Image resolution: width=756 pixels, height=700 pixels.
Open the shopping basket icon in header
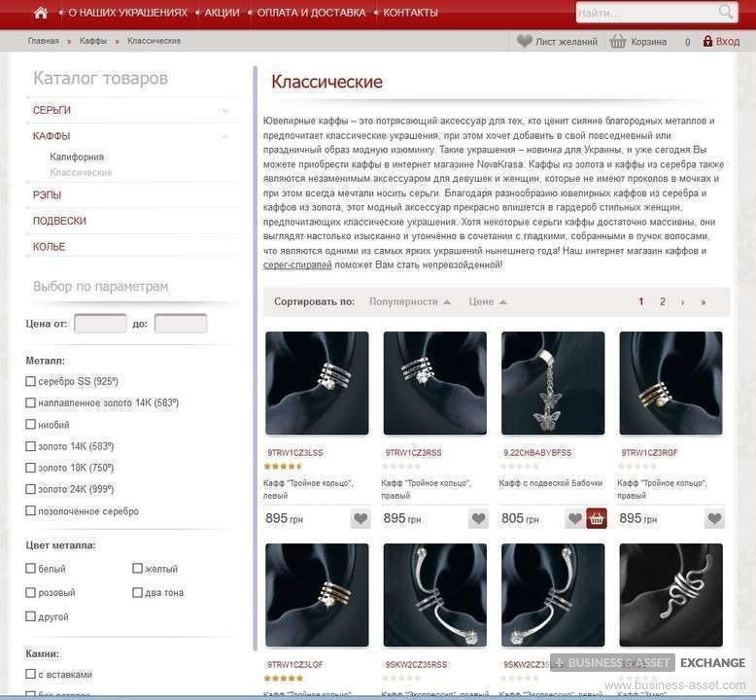pos(618,42)
